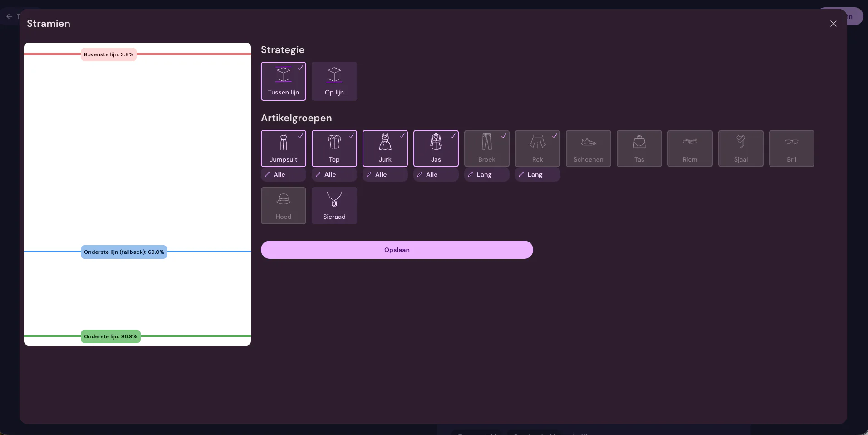Go back with the arrow behind the dialog
Viewport: 868px width, 435px height.
[9, 16]
